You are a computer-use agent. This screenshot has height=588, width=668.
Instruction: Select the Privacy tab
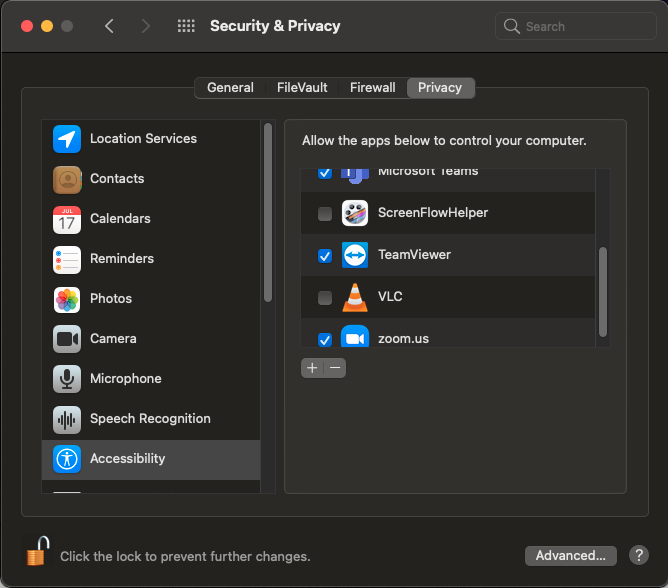440,88
